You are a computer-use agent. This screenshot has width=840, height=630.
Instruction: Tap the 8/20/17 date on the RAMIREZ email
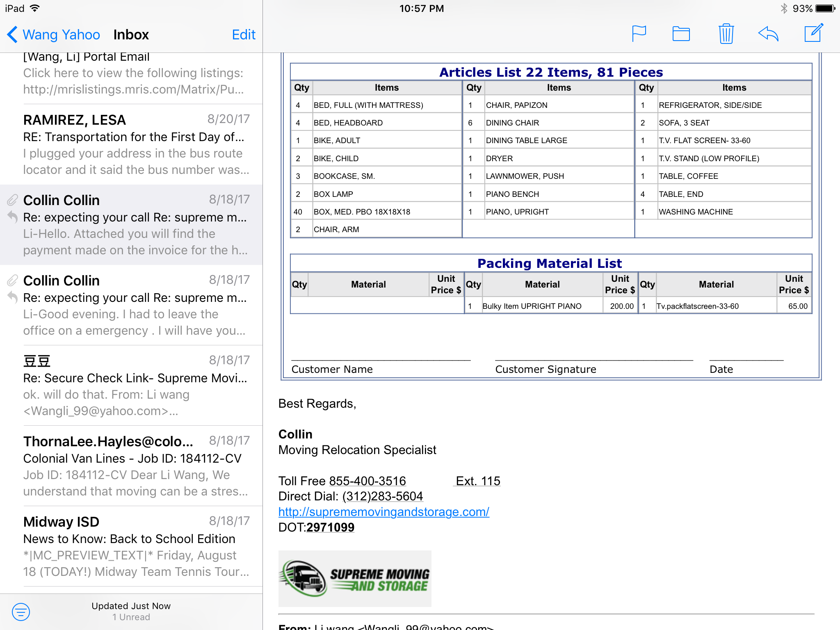coord(228,119)
